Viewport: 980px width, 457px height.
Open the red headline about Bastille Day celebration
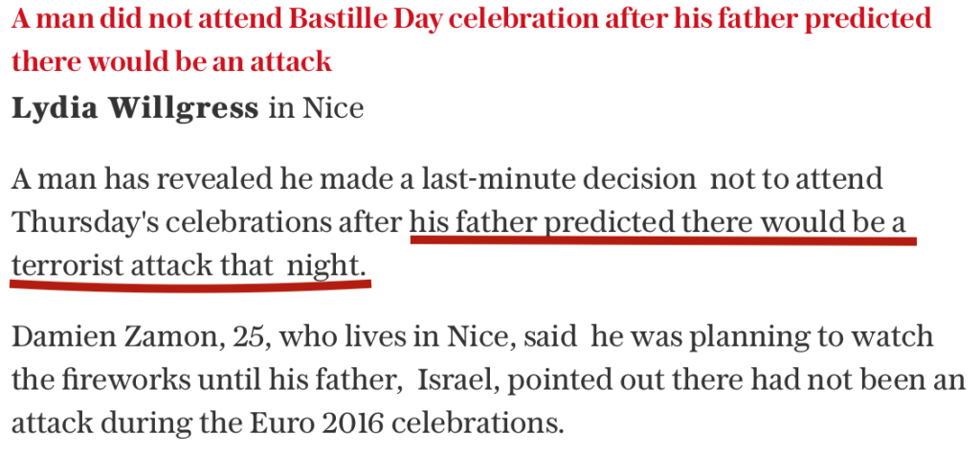tap(472, 40)
